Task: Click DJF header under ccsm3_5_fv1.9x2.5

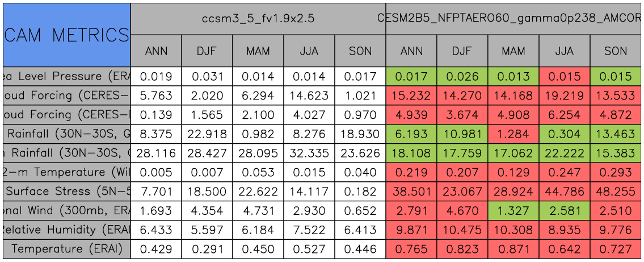Action: (x=207, y=51)
